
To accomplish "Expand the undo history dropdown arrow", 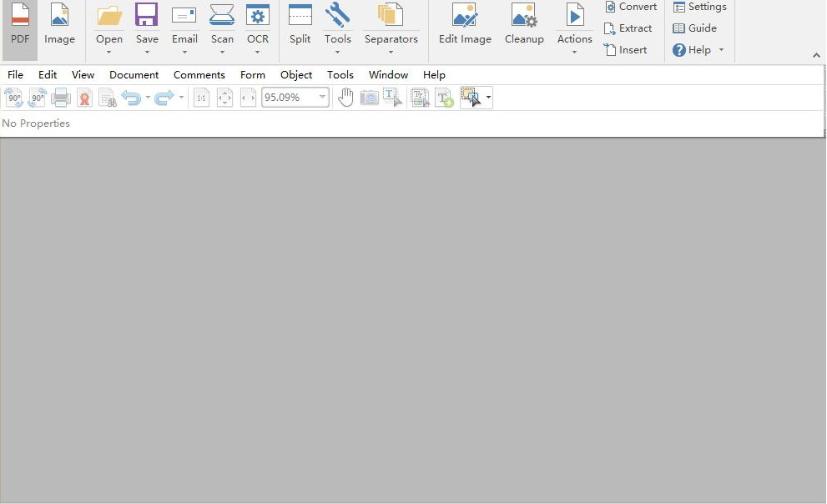I will (148, 98).
